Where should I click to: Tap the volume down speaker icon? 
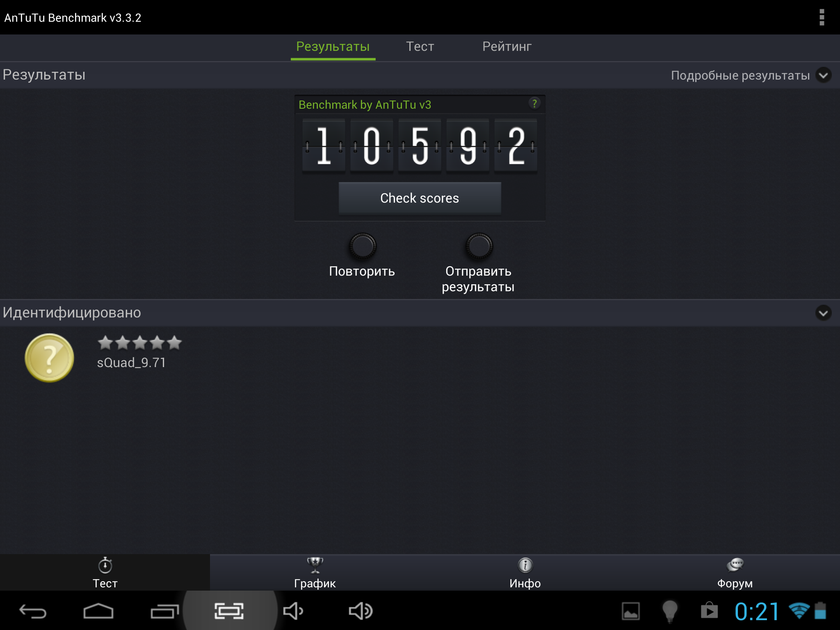coord(293,611)
